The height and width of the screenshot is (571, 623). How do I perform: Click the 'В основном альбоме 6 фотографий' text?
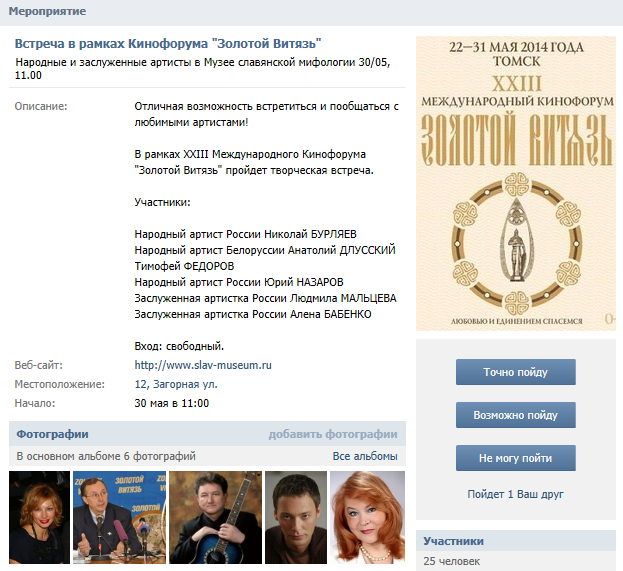(x=106, y=456)
